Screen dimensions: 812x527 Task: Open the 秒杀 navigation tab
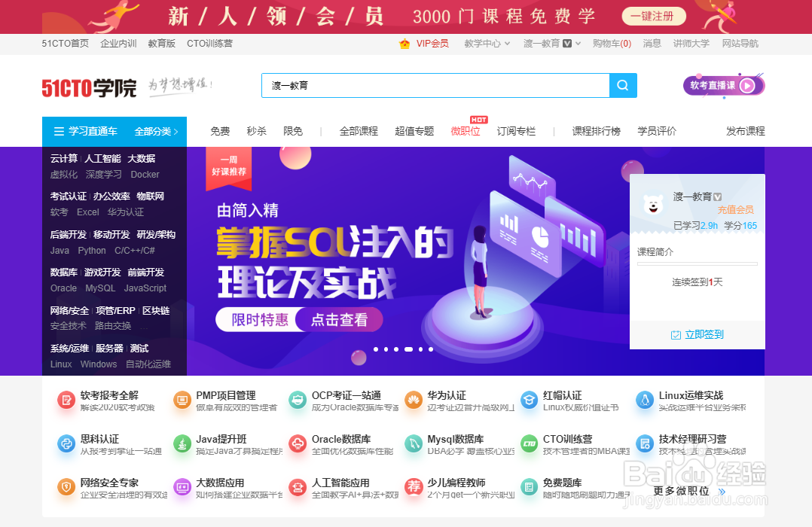256,131
